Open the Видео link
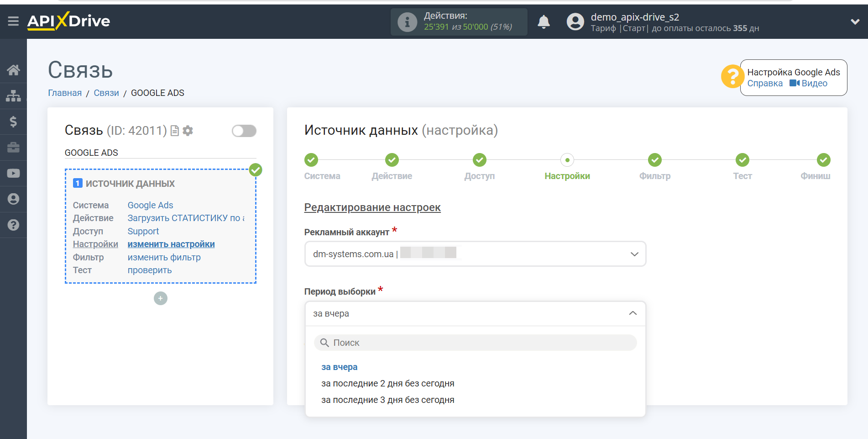Image resolution: width=868 pixels, height=439 pixels. [809, 83]
